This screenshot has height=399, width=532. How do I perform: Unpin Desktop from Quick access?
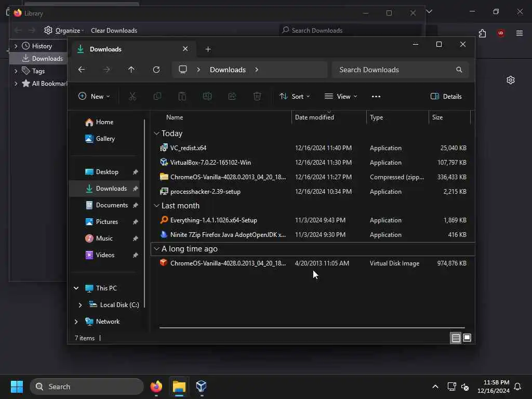136,172
